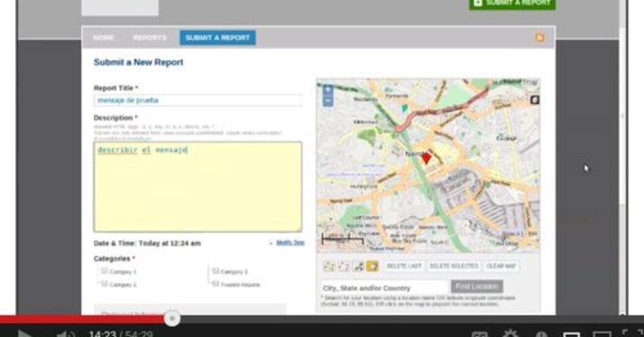644x337 pixels.
Task: Click the red location marker on map
Action: (x=427, y=159)
